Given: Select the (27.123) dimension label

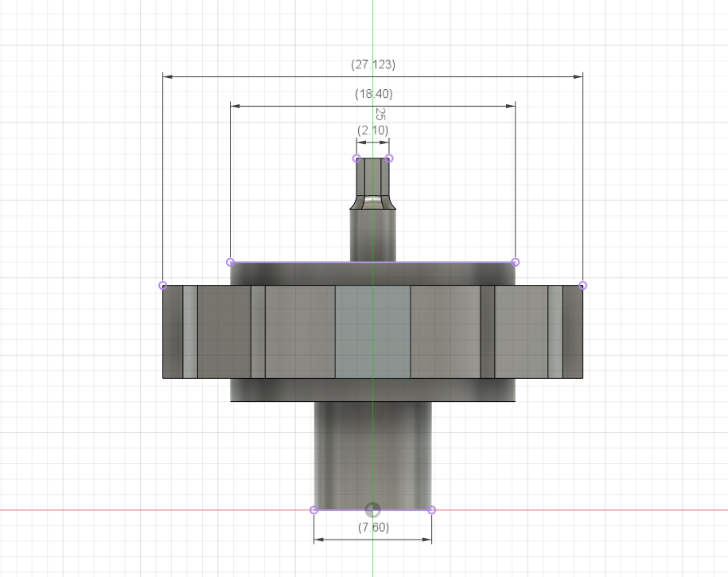Looking at the screenshot, I should [373, 64].
